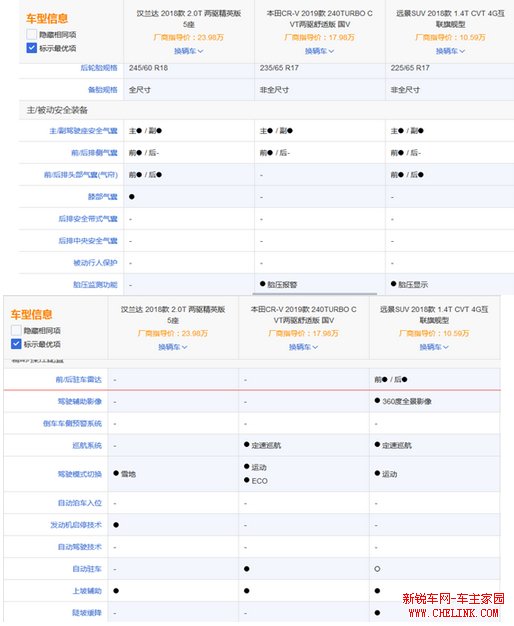Select the 主/被动安全装备 section heading

pos(57,110)
